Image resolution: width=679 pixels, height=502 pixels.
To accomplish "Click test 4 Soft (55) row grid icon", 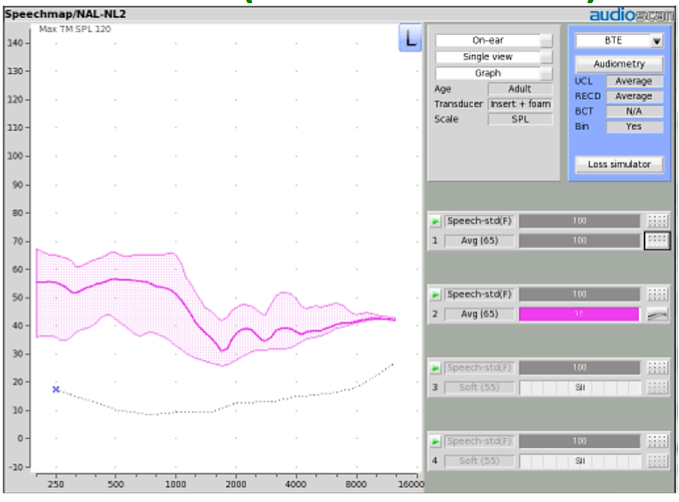I will coord(656,461).
